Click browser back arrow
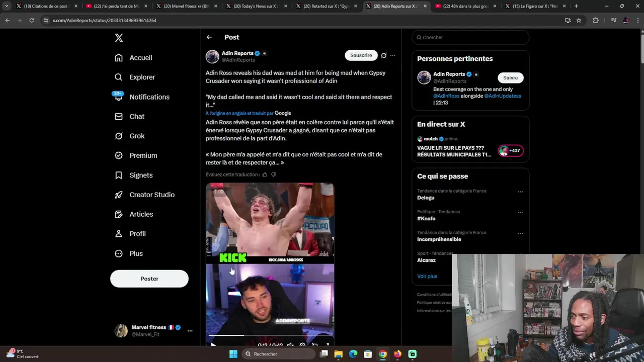The width and height of the screenshot is (644, 362). 7,20
